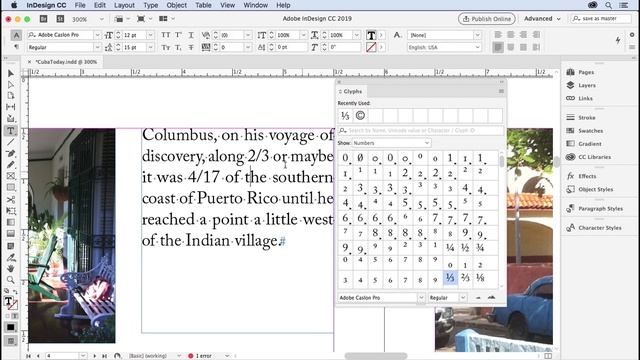Open Glyphs panel font Adobe Caslon Pro dropdown
This screenshot has height=360, width=640.
(421, 298)
